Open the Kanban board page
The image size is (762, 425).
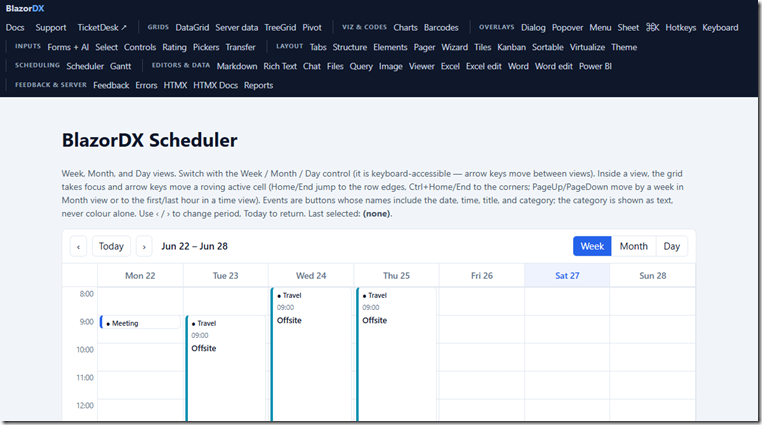click(x=511, y=47)
